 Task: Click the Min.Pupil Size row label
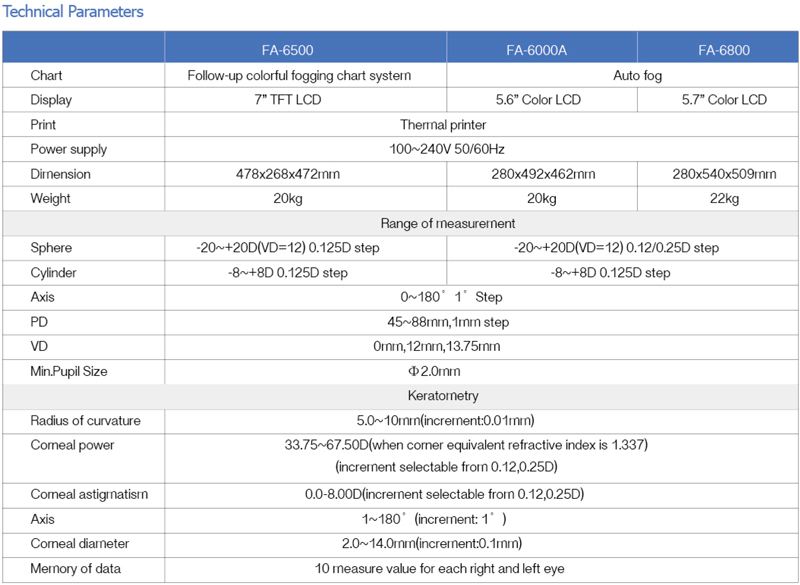click(x=68, y=371)
